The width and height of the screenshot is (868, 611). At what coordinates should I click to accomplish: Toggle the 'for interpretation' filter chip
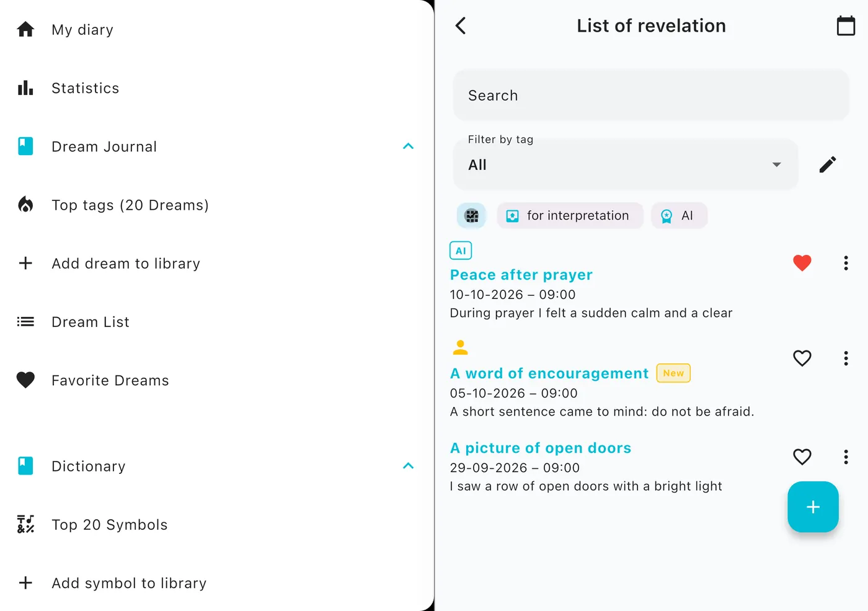(x=570, y=215)
